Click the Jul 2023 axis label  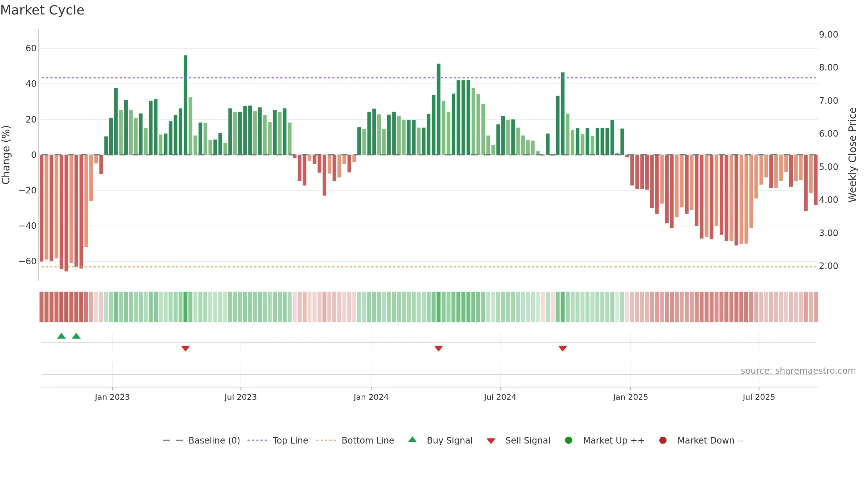pos(241,397)
